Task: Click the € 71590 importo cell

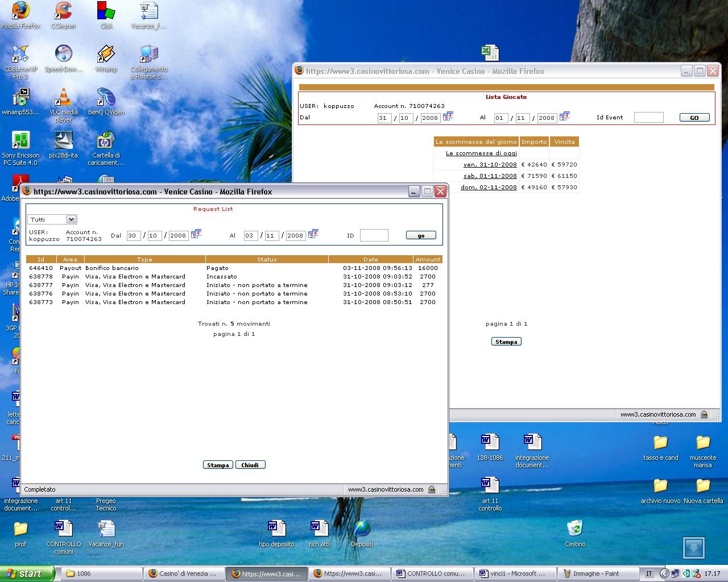Action: [534, 176]
